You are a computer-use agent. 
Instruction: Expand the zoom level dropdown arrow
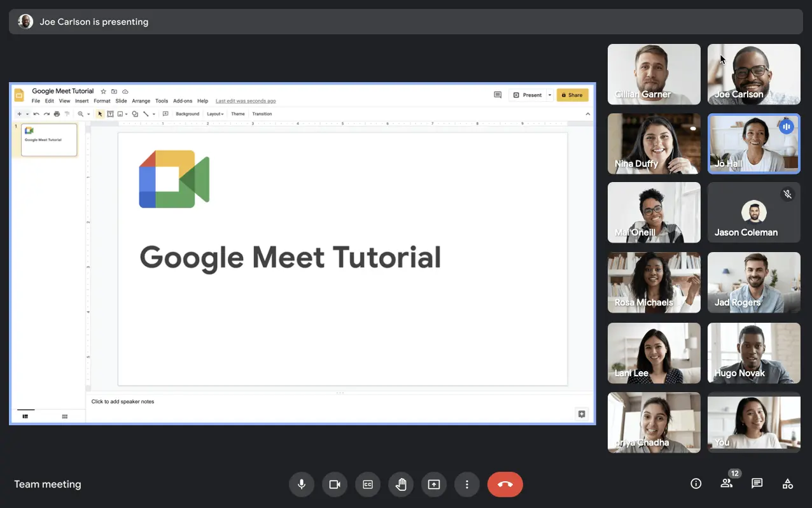[88, 114]
